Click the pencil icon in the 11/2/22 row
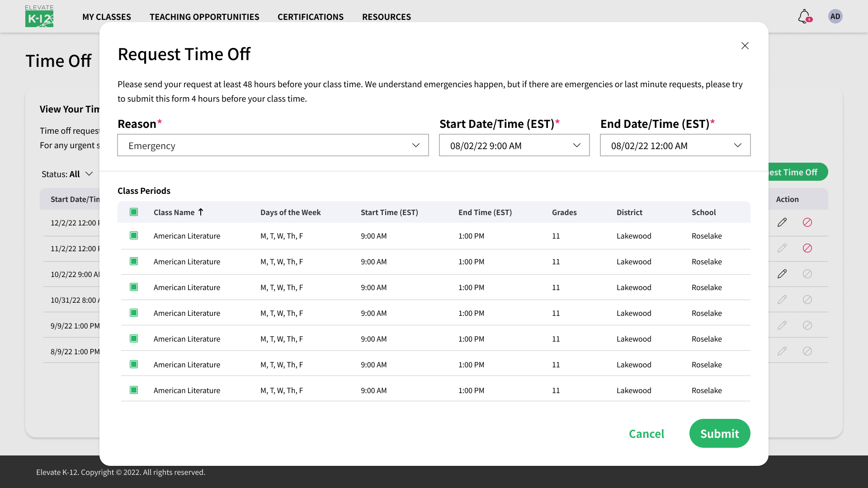The height and width of the screenshot is (488, 868). tap(782, 248)
